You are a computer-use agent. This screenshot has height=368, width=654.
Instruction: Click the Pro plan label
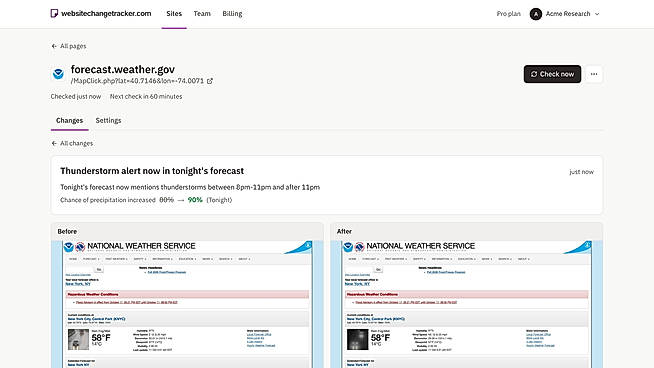click(x=508, y=14)
